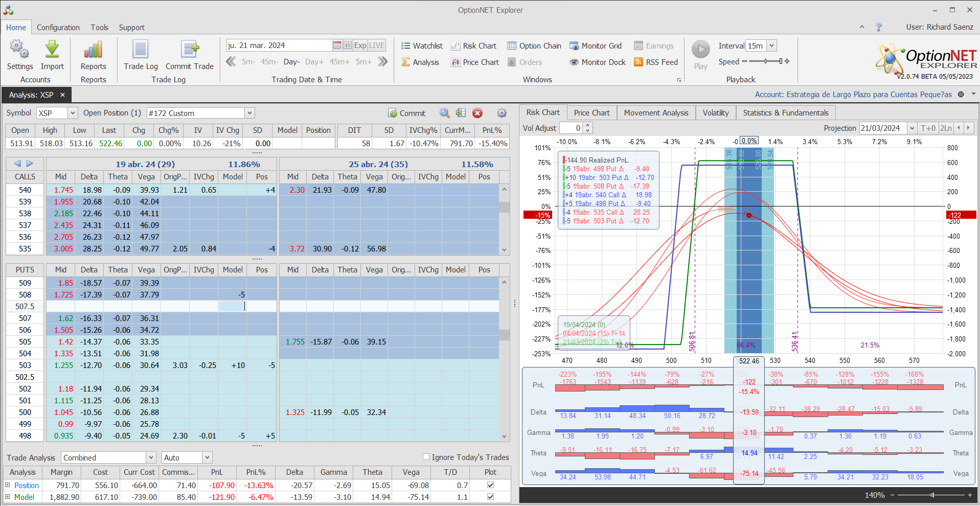Click the LIVE button
The image size is (980, 506).
click(377, 45)
